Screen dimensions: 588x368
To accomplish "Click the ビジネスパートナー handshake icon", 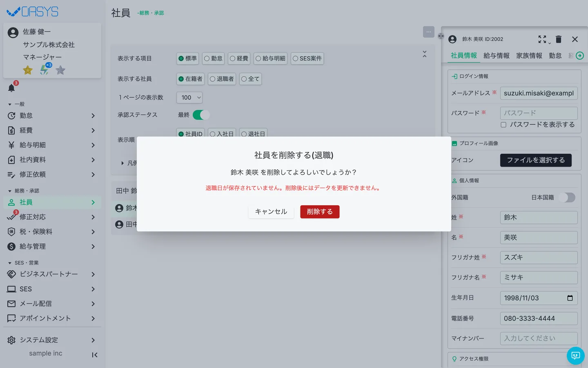I will pos(11,274).
